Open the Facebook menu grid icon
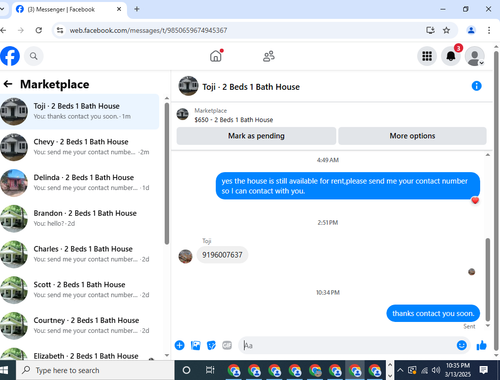The image size is (500, 380). pos(427,56)
